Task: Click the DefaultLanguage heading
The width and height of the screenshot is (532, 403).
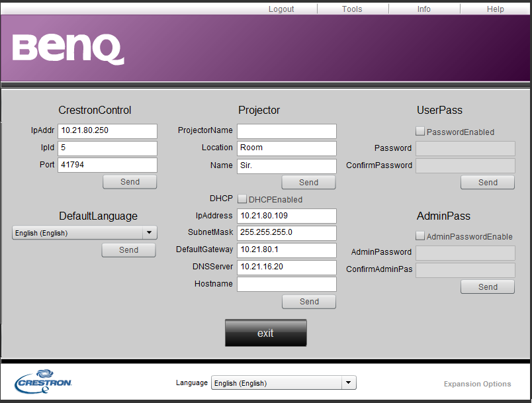Action: tap(98, 216)
